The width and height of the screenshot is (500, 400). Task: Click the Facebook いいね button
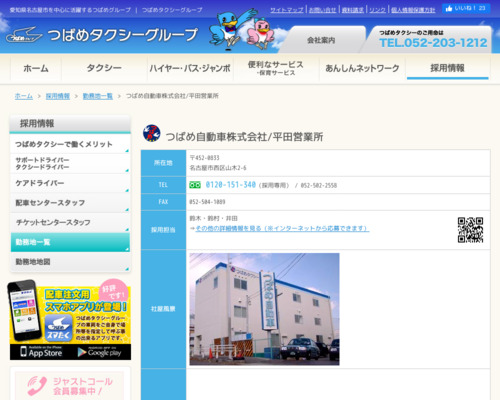click(466, 8)
